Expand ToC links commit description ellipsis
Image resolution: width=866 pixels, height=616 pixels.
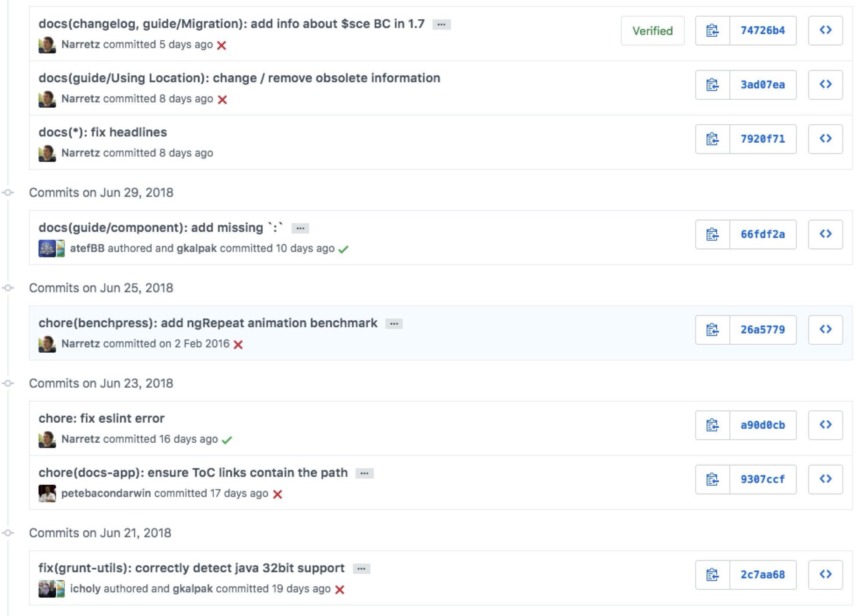coord(364,473)
